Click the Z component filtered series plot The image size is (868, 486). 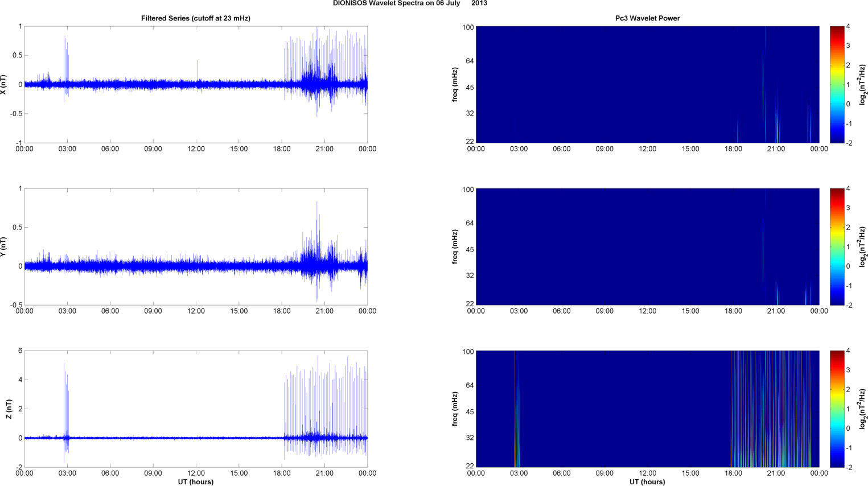point(196,409)
